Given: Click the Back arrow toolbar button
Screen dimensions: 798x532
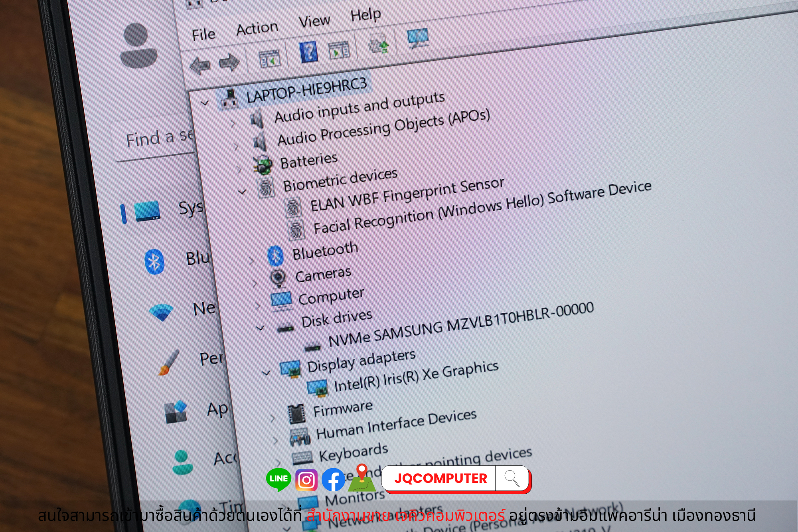Looking at the screenshot, I should coord(199,66).
